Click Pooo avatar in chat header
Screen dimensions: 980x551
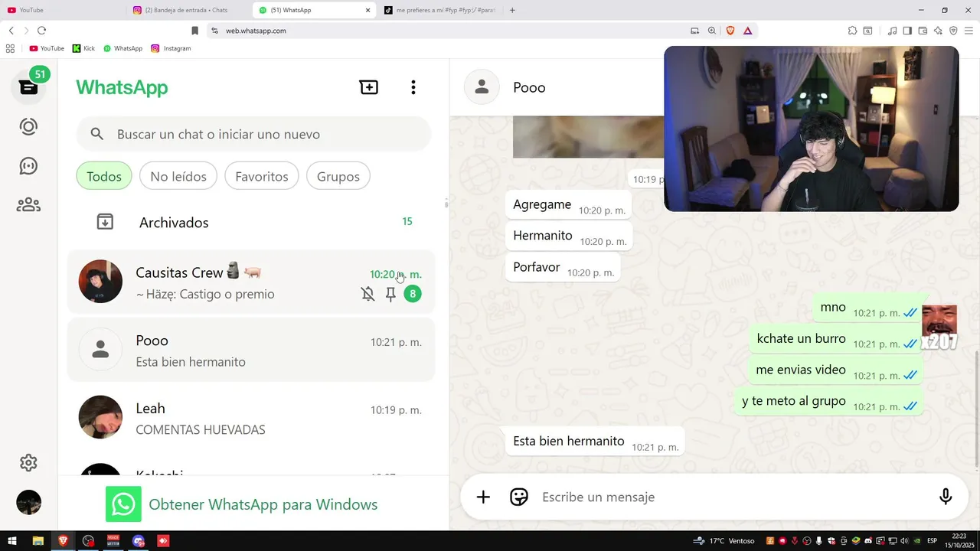pyautogui.click(x=482, y=87)
